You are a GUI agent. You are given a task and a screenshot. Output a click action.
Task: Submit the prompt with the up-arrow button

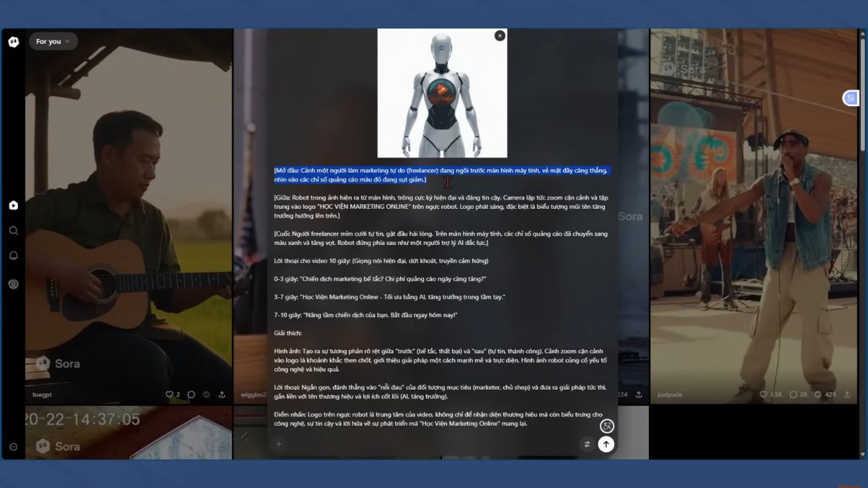click(x=606, y=445)
